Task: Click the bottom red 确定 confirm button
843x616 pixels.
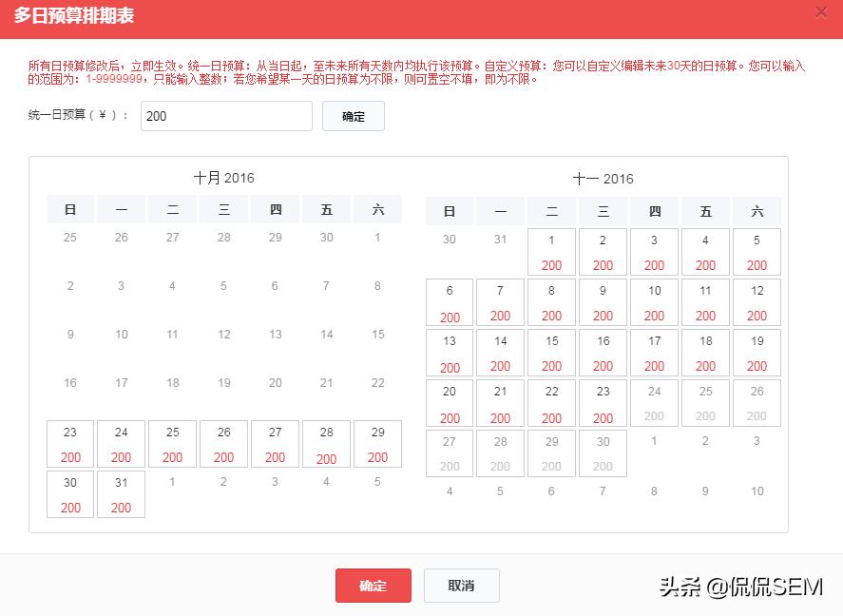Action: pos(373,586)
